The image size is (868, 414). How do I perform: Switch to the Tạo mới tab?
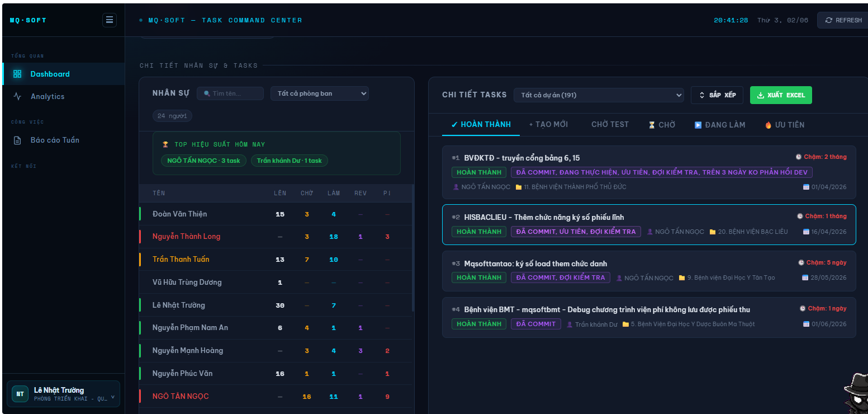coord(548,125)
